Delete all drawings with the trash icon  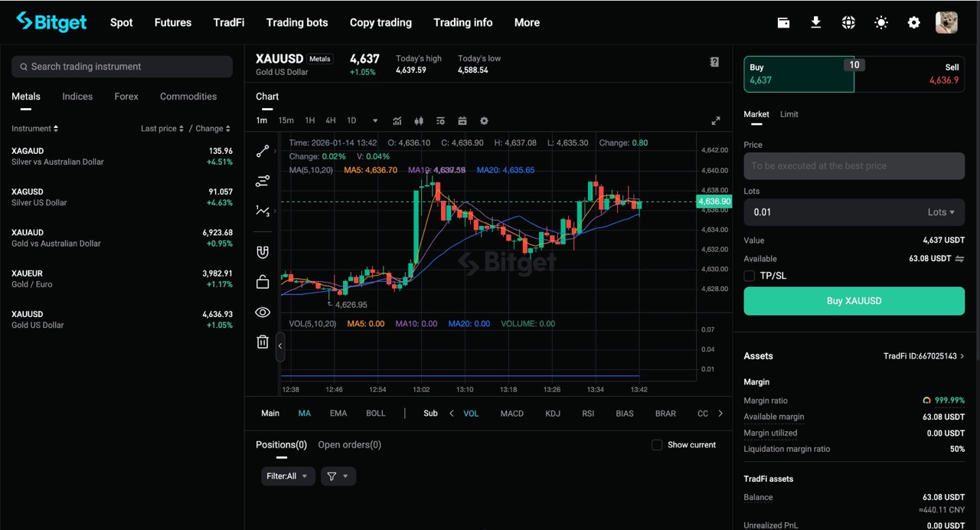tap(263, 342)
